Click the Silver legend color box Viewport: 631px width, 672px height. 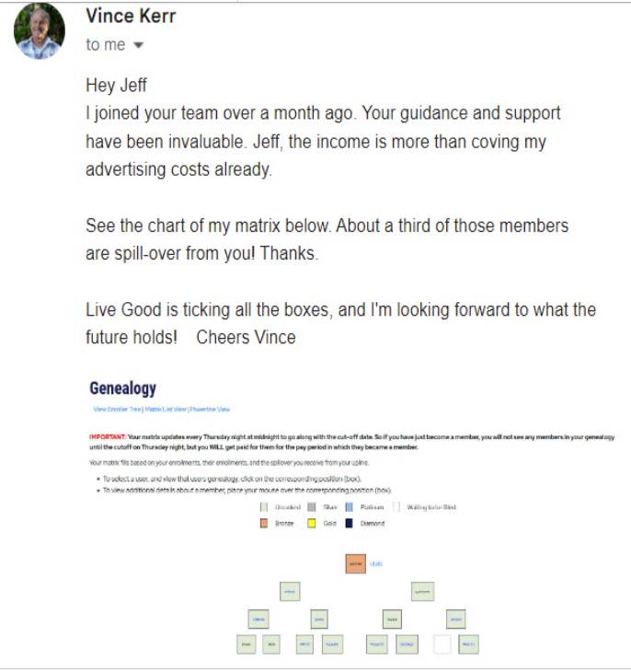[312, 507]
